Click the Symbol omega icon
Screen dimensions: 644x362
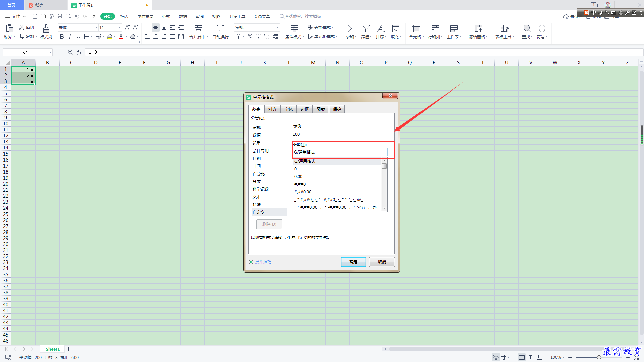(x=542, y=28)
